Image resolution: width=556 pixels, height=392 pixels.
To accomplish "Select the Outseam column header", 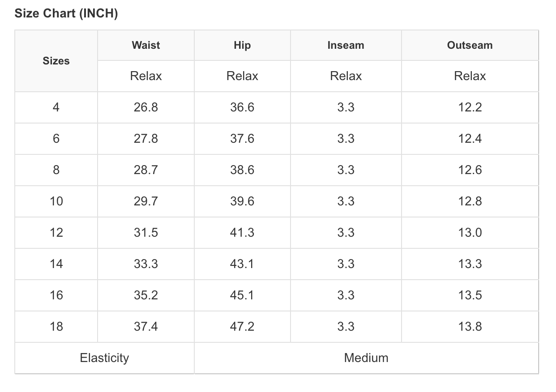I will [470, 45].
